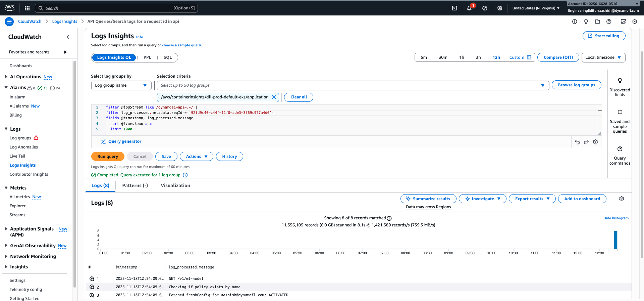Image resolution: width=644 pixels, height=301 pixels.
Task: Launch CloudShell from the top bar
Action: click(454, 8)
